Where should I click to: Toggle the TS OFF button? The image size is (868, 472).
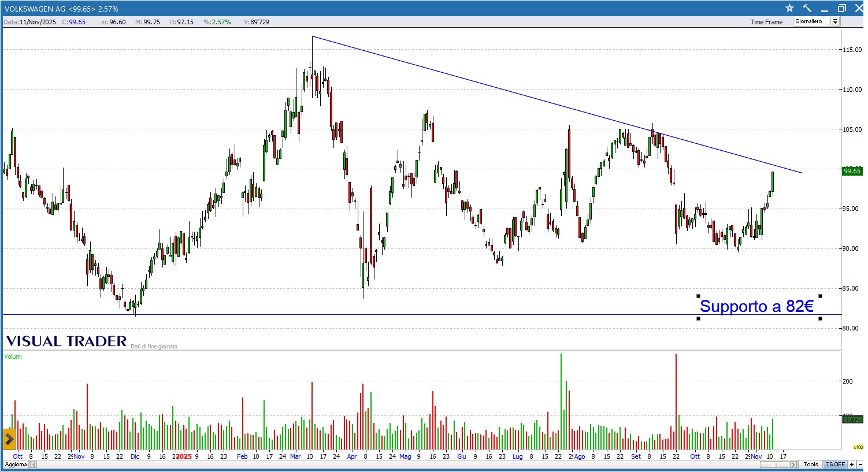[835, 464]
